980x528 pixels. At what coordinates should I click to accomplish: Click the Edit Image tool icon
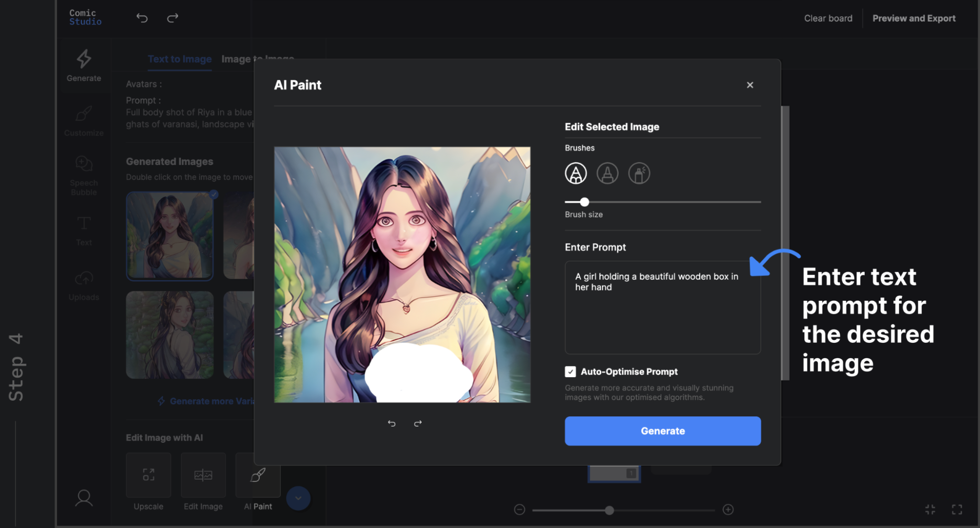click(x=203, y=475)
